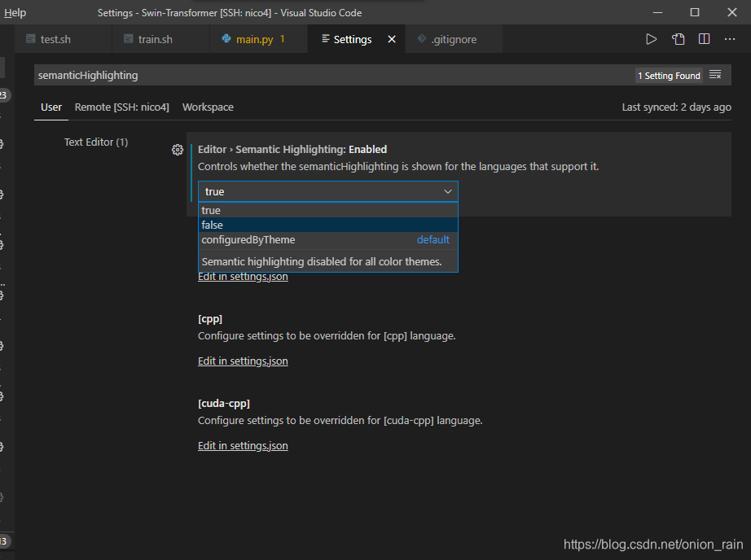Click the modified indicator on main.py tab
Image resolution: width=751 pixels, height=560 pixels.
pos(283,37)
